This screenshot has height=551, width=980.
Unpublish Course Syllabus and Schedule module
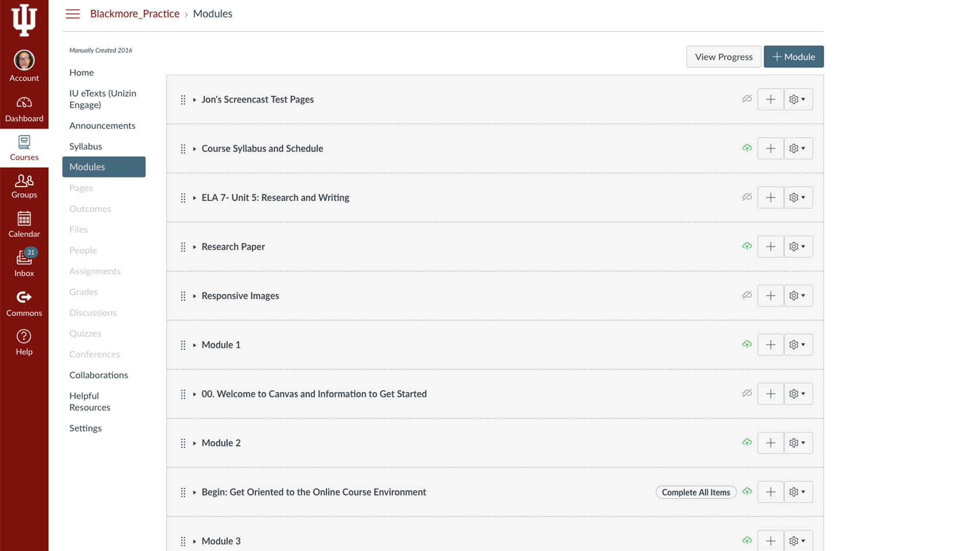[x=747, y=148]
